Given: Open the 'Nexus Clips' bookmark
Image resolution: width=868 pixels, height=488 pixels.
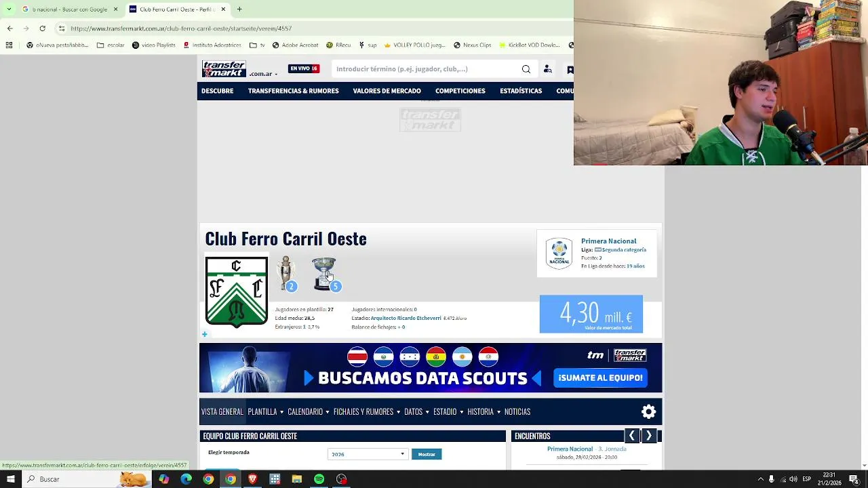Looking at the screenshot, I should click(473, 45).
